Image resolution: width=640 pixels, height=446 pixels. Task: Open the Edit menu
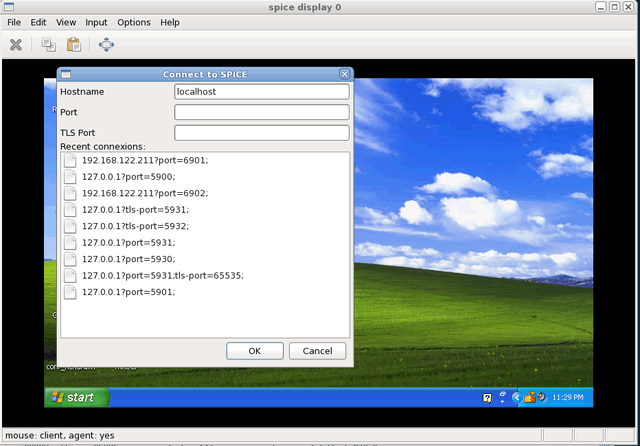pos(38,22)
